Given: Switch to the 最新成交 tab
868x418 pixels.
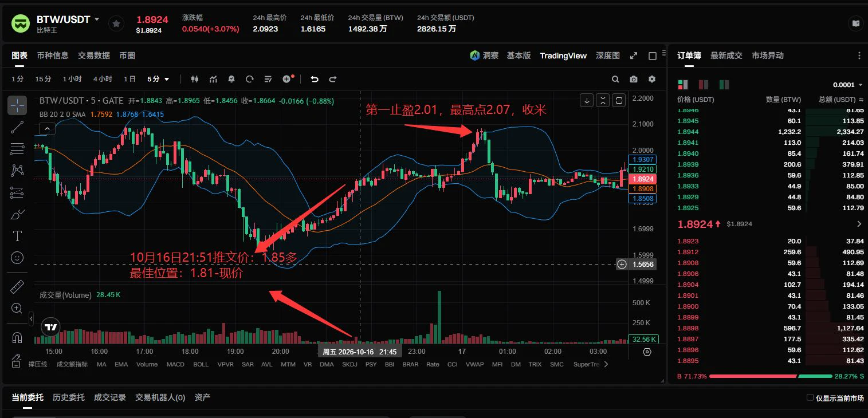Looking at the screenshot, I should 726,56.
